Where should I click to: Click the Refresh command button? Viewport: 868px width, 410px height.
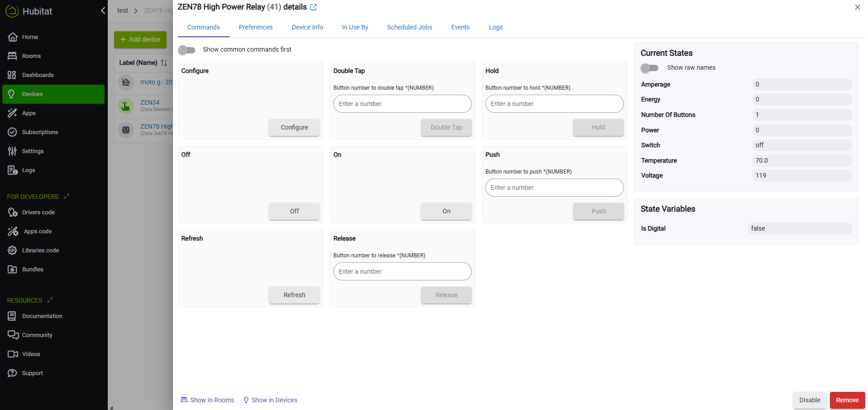coord(294,295)
